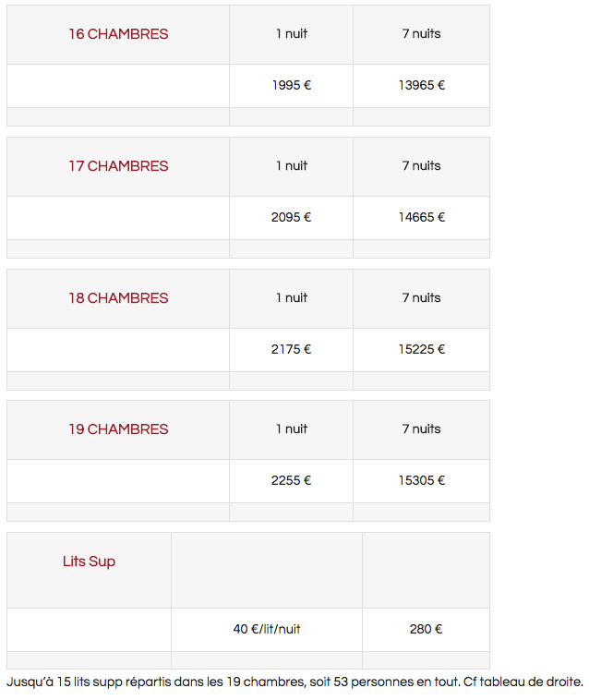Click the 13965 € seven-night price

tap(422, 86)
